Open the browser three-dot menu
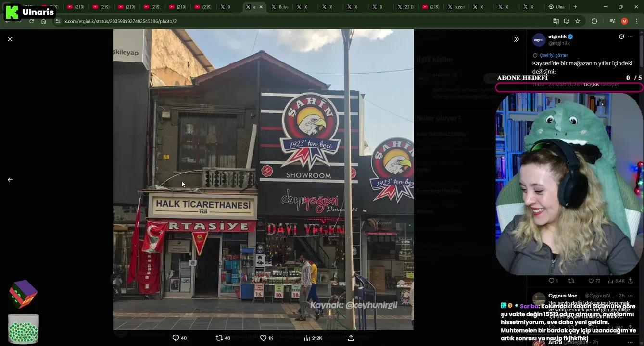The height and width of the screenshot is (346, 644). [637, 21]
